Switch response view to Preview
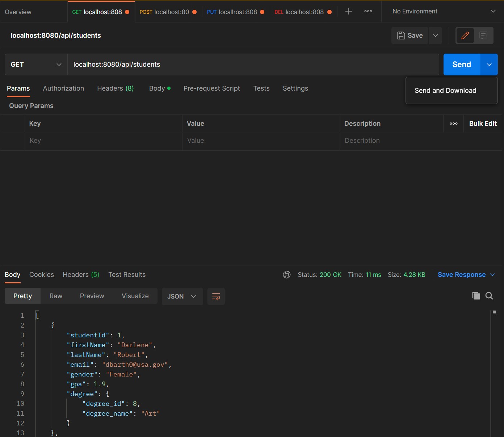This screenshot has height=437, width=504. tap(92, 296)
